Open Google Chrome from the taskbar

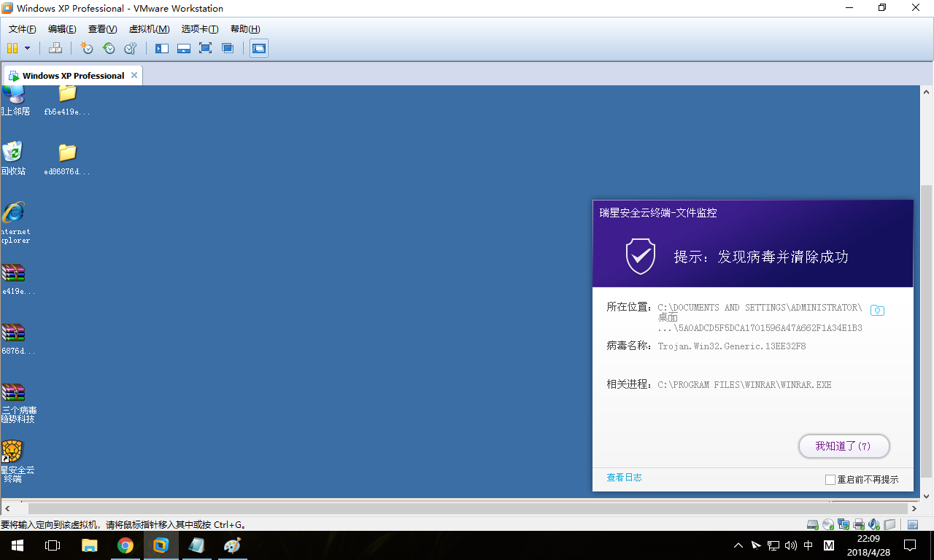click(x=126, y=545)
